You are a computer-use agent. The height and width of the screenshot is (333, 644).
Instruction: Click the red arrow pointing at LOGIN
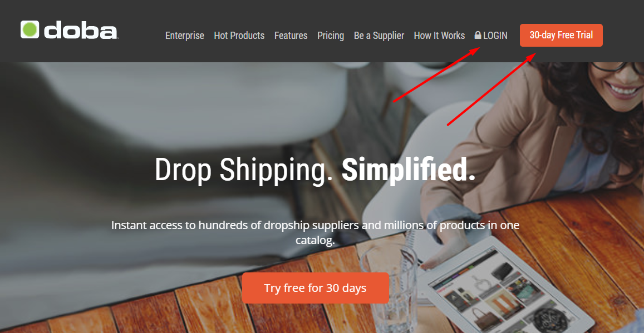pyautogui.click(x=436, y=74)
